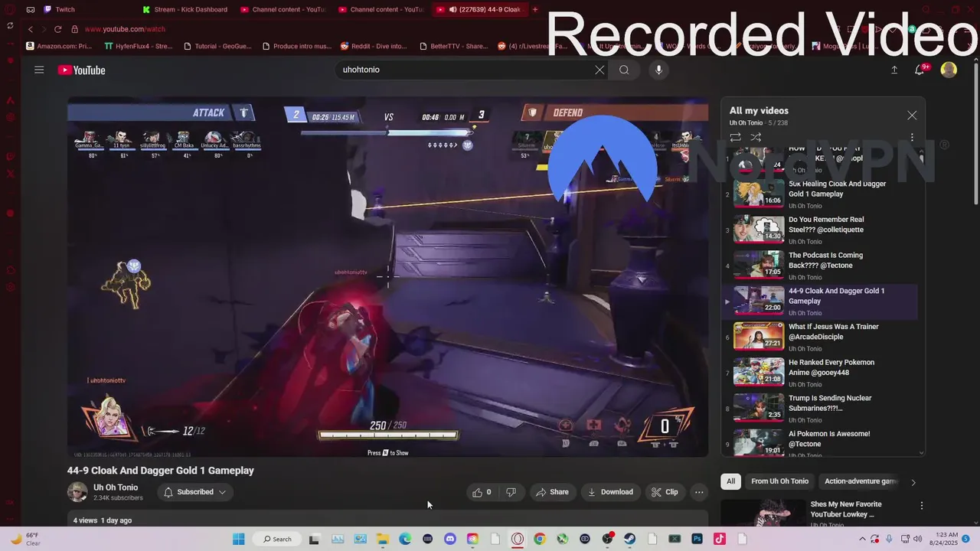This screenshot has width=980, height=551.
Task: Open a new browser tab
Action: coord(535,9)
